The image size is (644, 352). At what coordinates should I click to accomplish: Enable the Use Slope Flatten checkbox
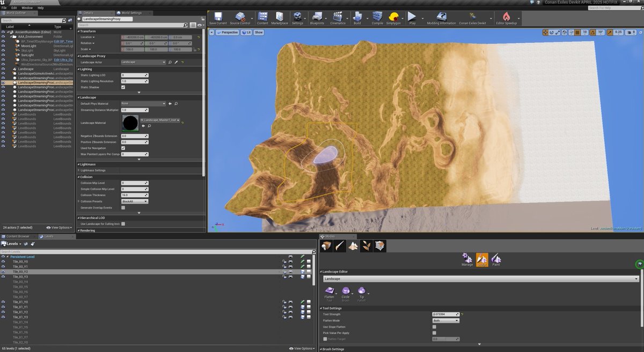[x=434, y=327]
